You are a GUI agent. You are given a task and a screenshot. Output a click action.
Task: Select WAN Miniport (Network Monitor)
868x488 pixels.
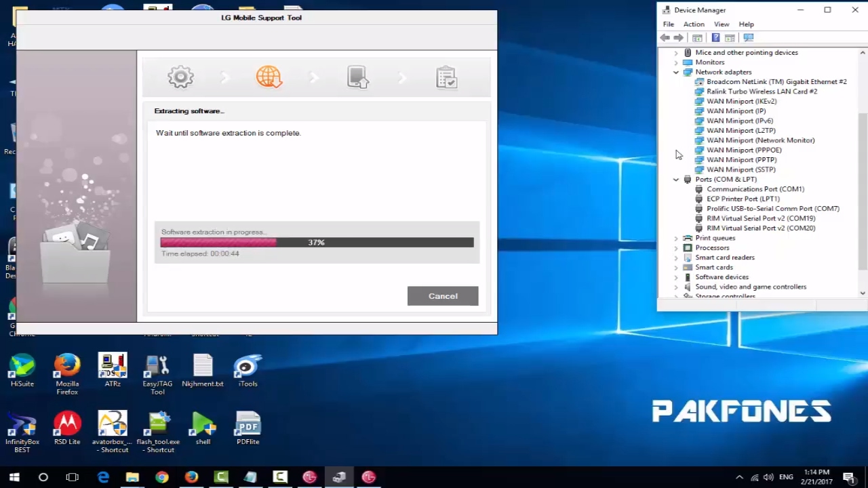pyautogui.click(x=761, y=140)
